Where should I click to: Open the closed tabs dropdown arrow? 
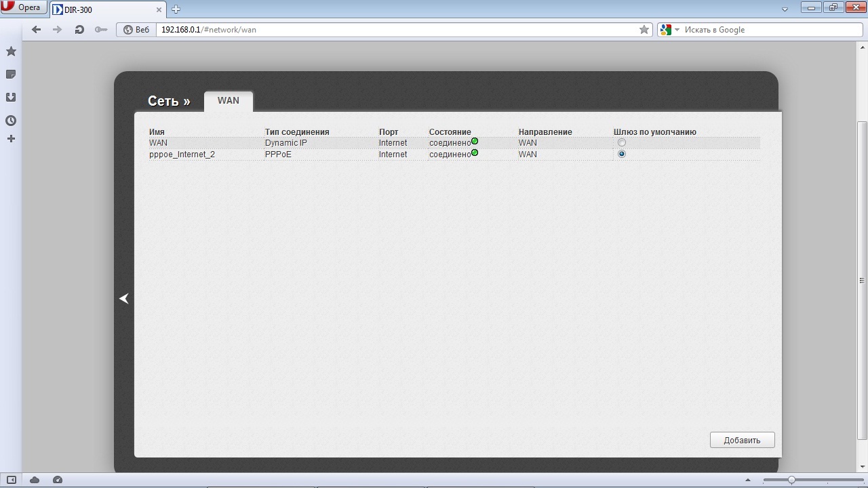(x=785, y=9)
